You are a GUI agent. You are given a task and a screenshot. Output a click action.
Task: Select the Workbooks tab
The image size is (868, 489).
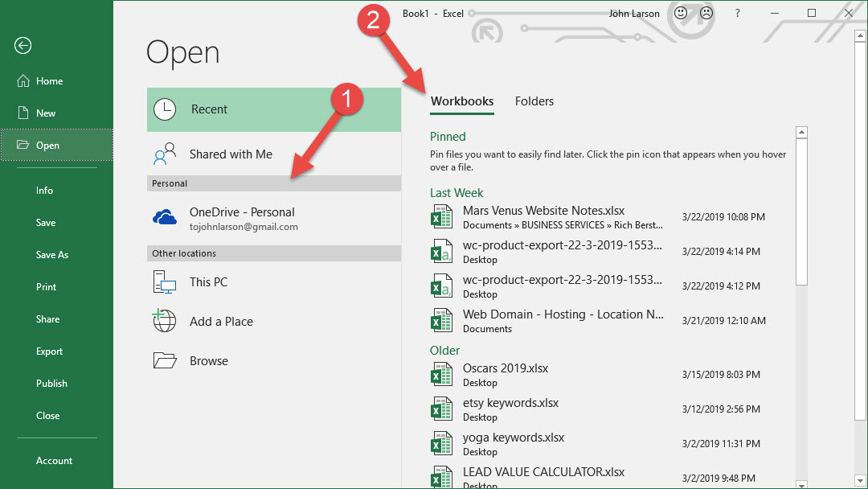[462, 101]
